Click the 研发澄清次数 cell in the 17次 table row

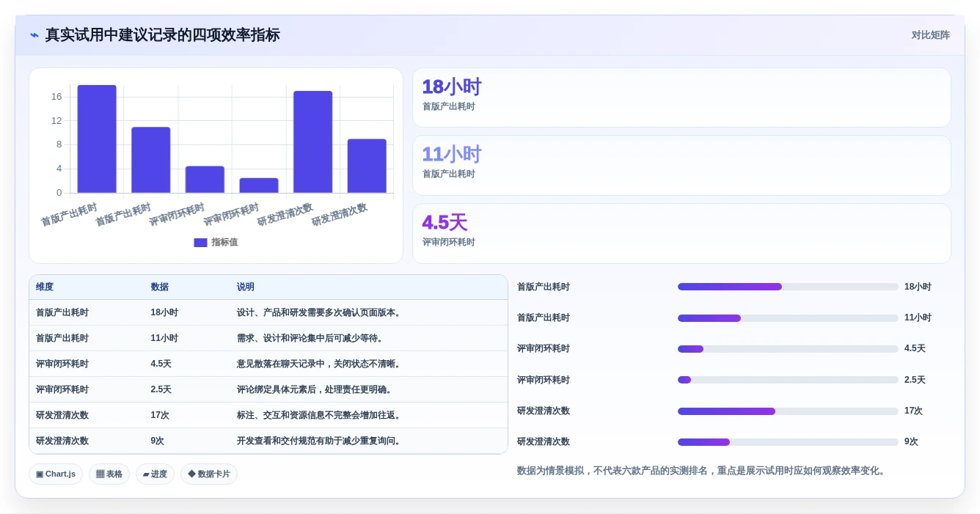(x=62, y=415)
